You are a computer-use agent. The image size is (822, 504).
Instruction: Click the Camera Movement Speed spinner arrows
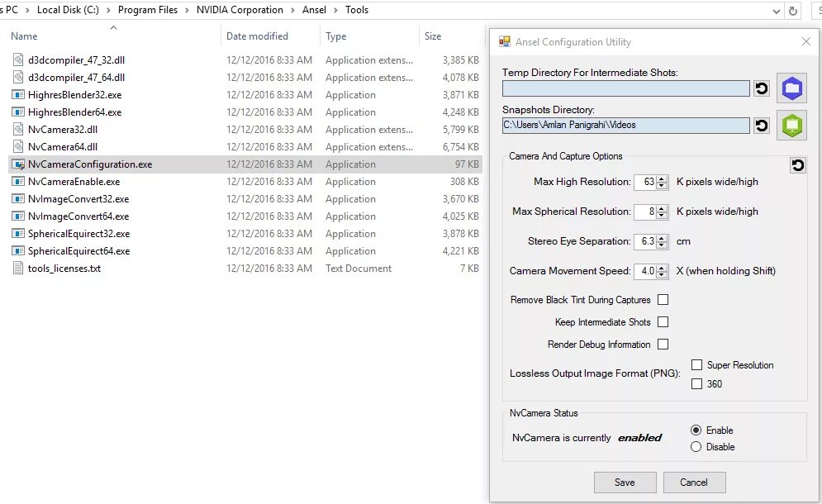click(662, 271)
